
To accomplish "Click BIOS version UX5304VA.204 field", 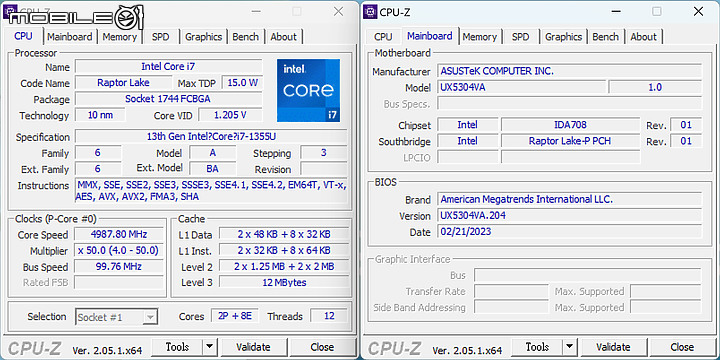I will coord(569,216).
